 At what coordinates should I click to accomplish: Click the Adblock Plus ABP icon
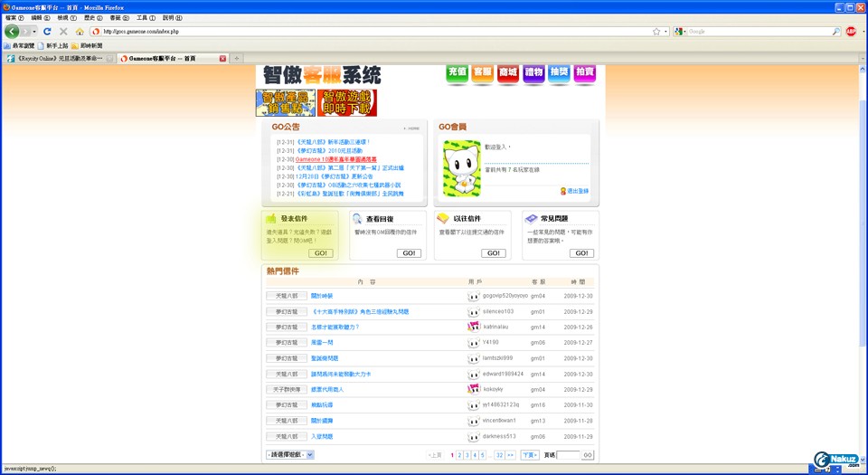click(850, 31)
